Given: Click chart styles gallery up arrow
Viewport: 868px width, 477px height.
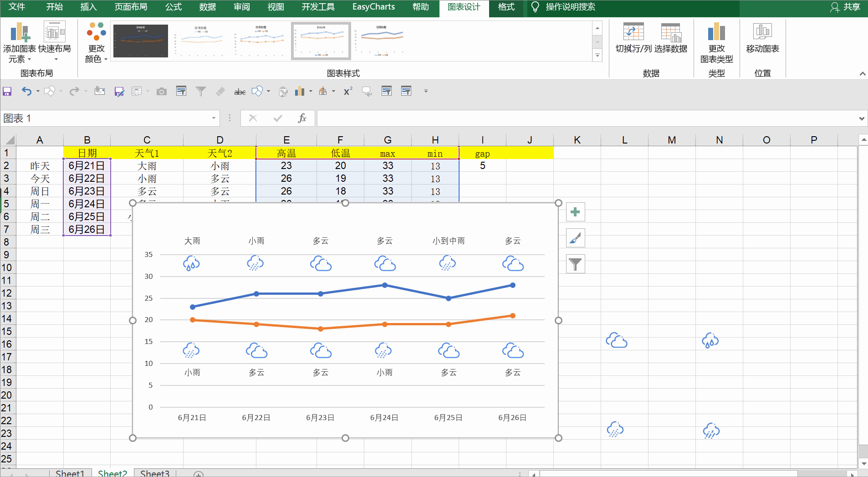Looking at the screenshot, I should (597, 28).
